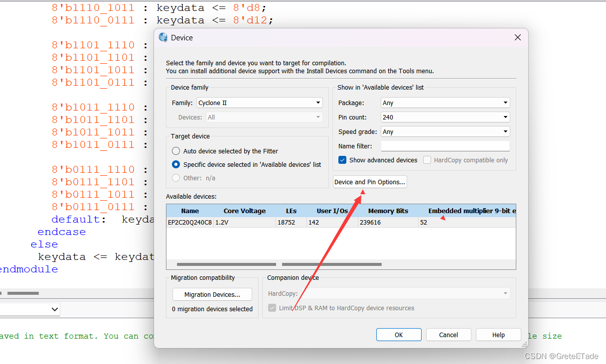Click the 239616 Memory Bits cell
This screenshot has width=606, height=364.
(x=388, y=223)
